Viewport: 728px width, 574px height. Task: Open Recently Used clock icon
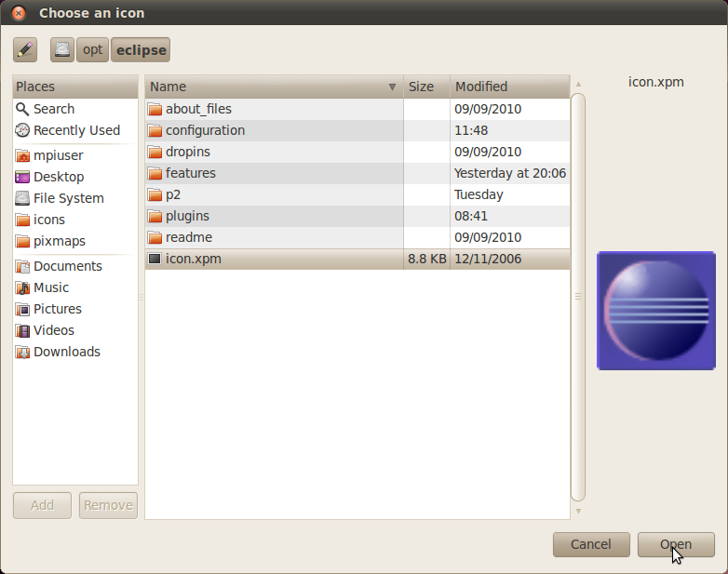tap(22, 130)
